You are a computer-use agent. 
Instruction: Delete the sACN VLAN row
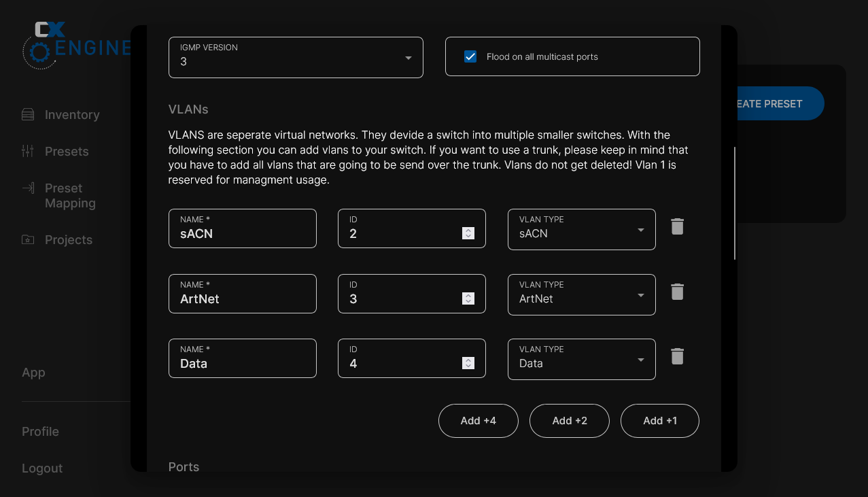pyautogui.click(x=677, y=227)
